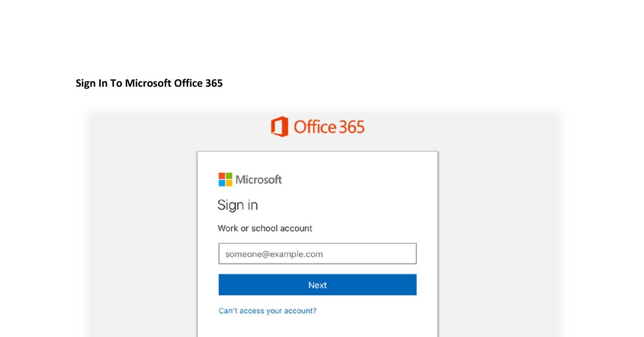Click the orange Office 365 logo icon
The width and height of the screenshot is (644, 337).
click(279, 127)
